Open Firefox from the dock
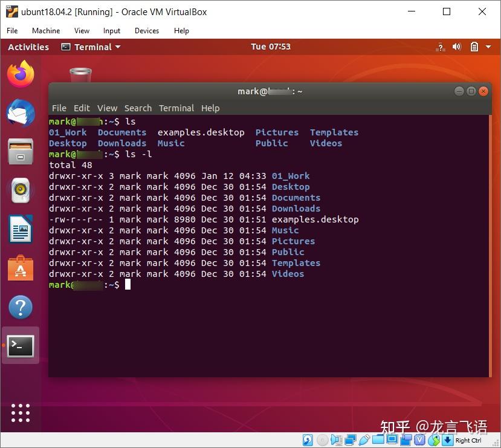 pyautogui.click(x=20, y=73)
